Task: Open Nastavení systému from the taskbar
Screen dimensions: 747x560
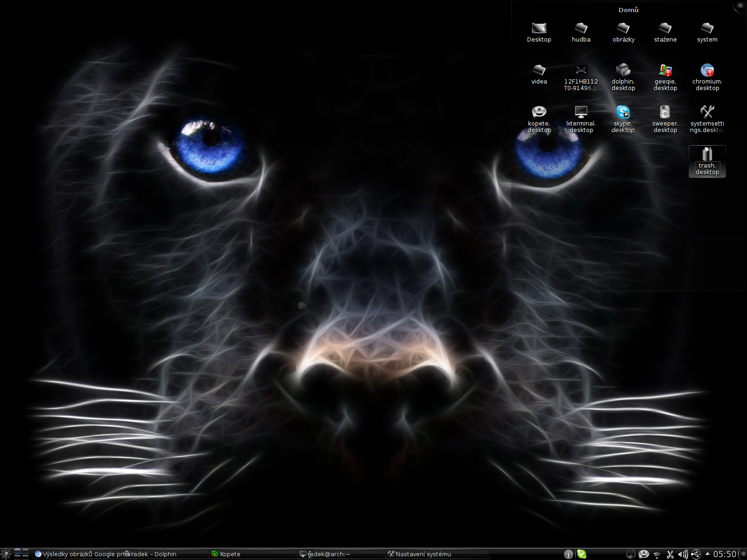Action: tap(438, 554)
